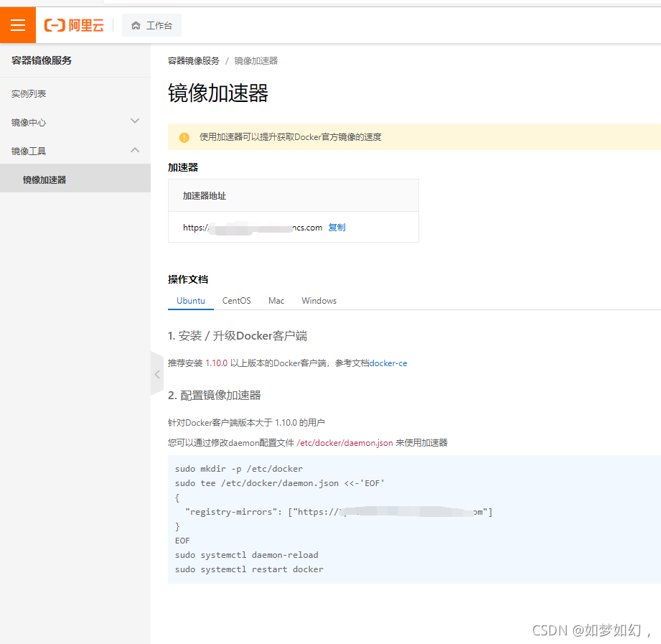
Task: Click the 工作台 home icon
Action: click(x=151, y=24)
